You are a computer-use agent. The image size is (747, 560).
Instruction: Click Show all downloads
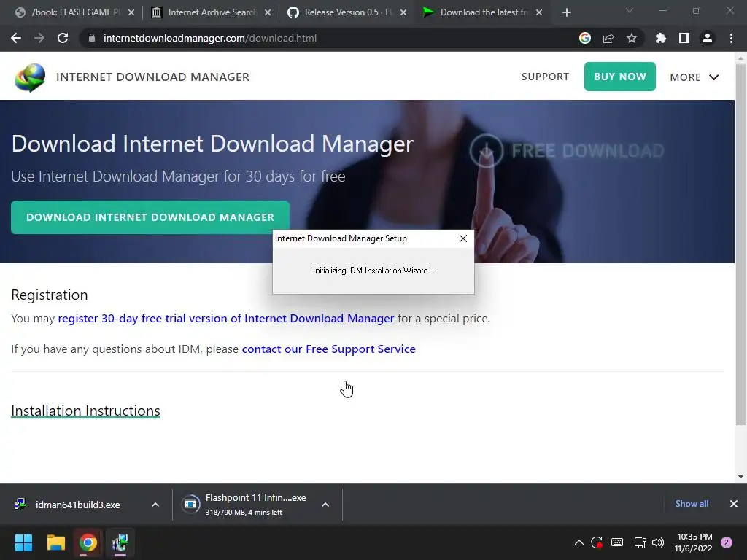tap(692, 504)
